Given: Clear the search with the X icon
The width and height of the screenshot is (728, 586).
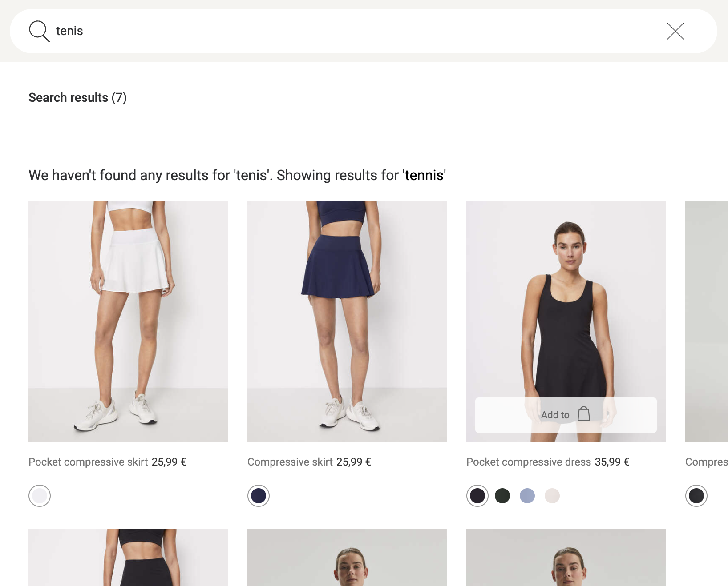Looking at the screenshot, I should click(x=675, y=31).
